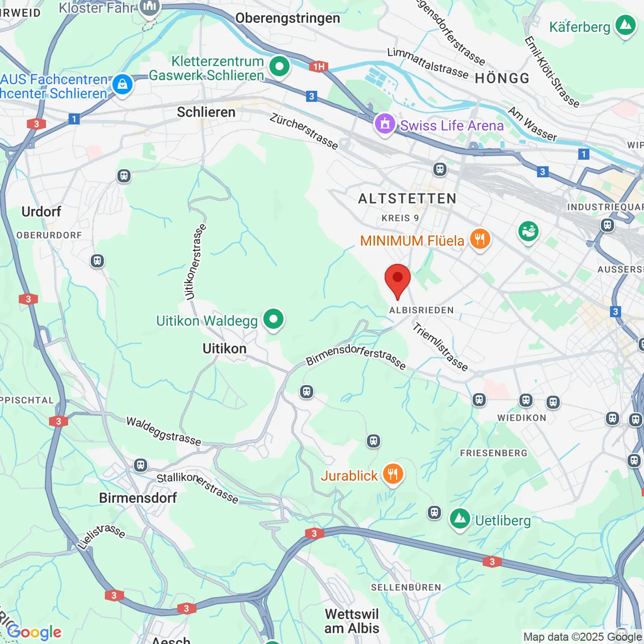
Task: Click the train station icon below Birmensdorferstrasse
Action: [x=306, y=392]
